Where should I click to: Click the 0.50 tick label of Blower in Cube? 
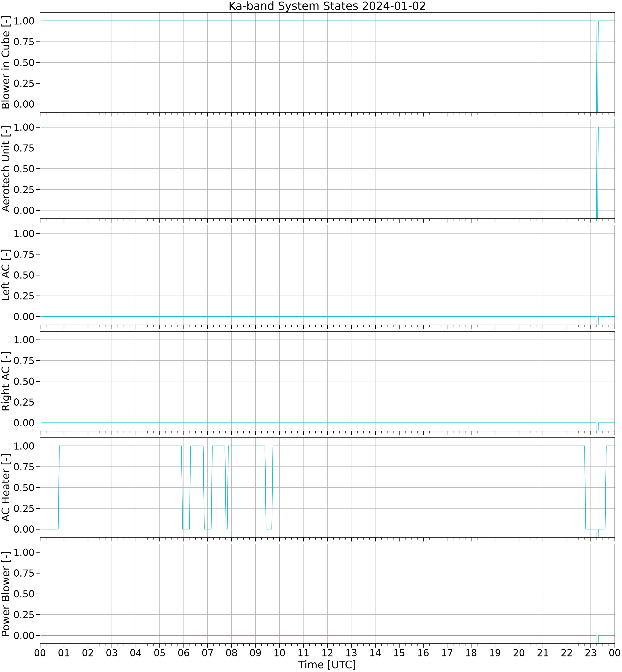(24, 63)
